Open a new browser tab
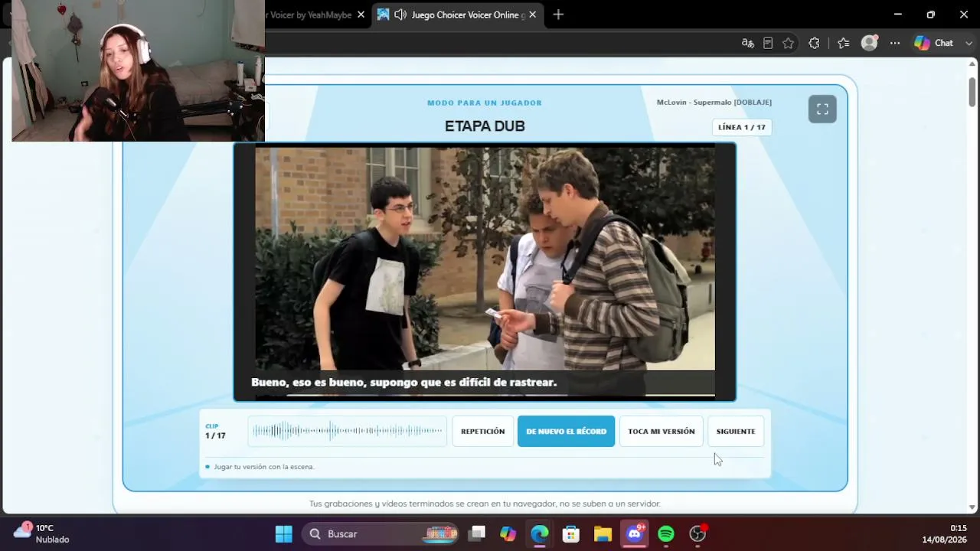The image size is (980, 551). (558, 15)
